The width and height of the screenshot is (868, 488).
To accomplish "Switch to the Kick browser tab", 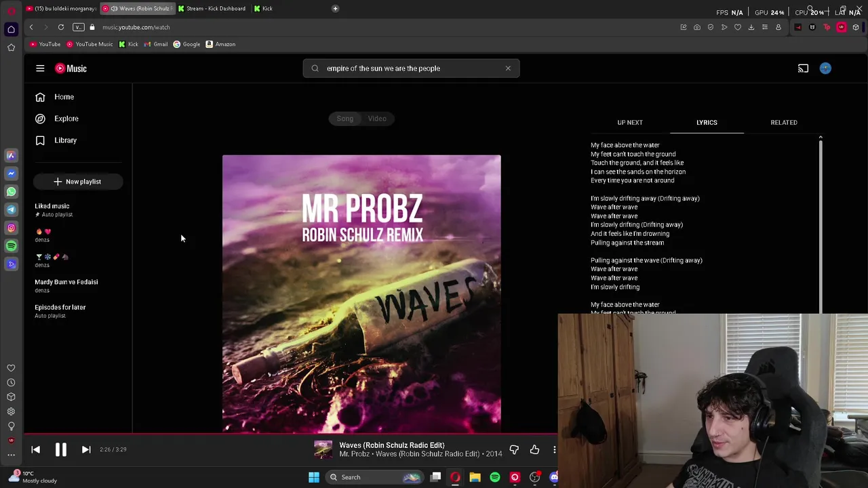I will pos(263,9).
